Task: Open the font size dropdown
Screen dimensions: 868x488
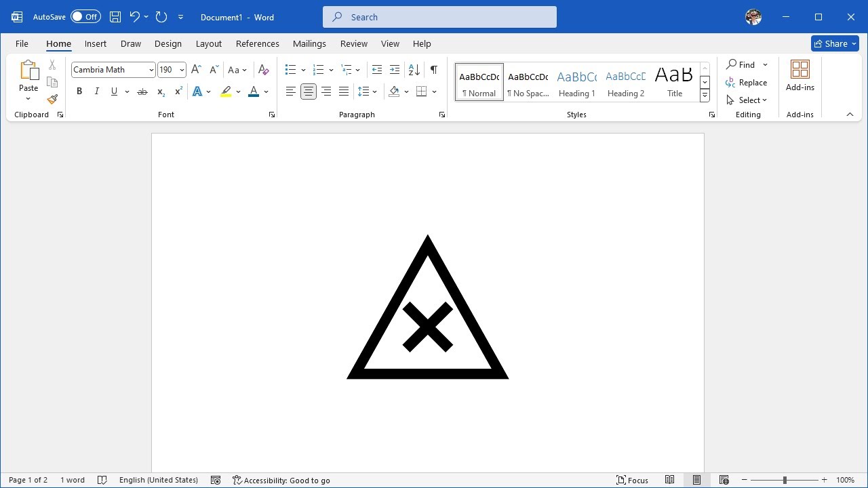Action: click(182, 70)
